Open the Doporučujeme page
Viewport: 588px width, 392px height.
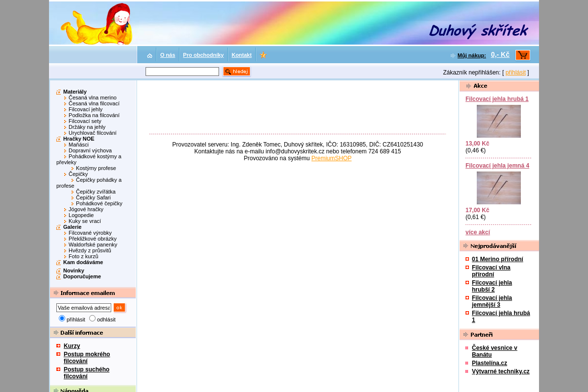(x=82, y=276)
